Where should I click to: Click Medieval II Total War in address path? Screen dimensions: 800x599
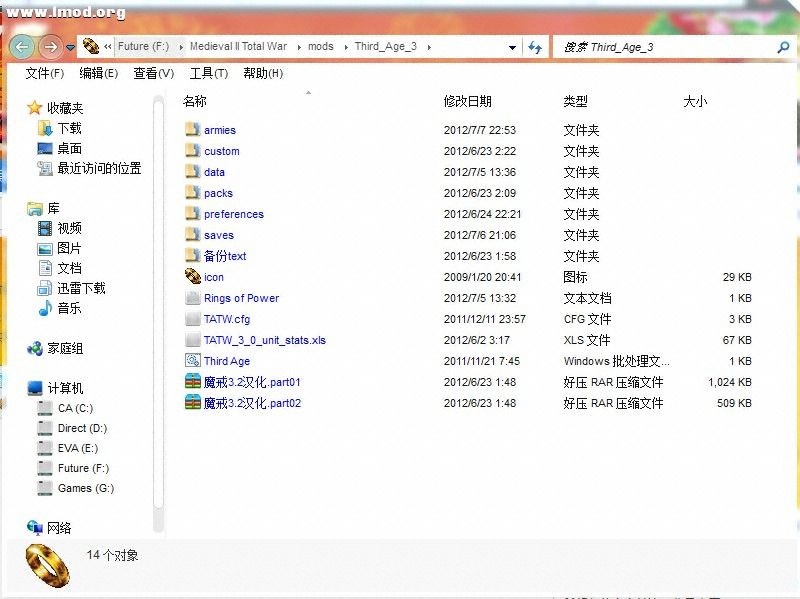(238, 47)
